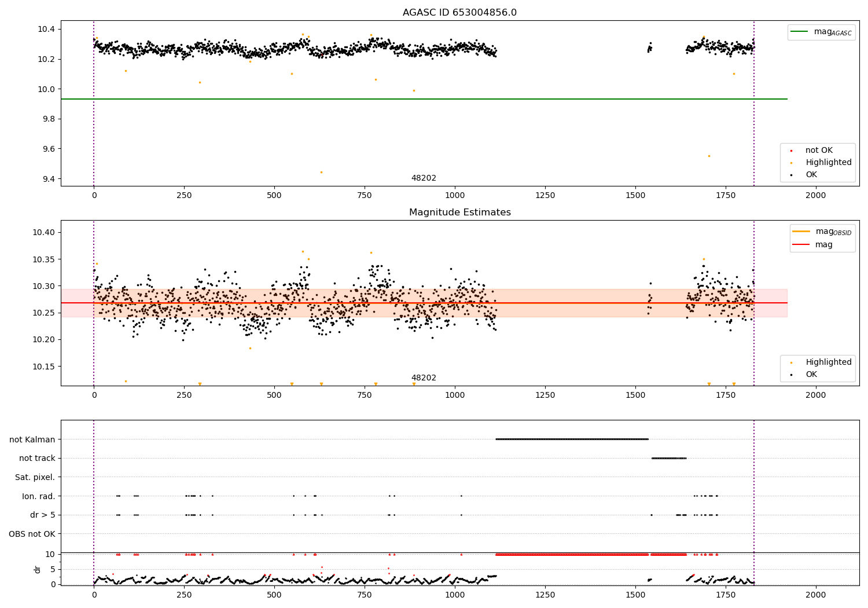
Task: Select the green mag AGASC legend entry
Action: click(822, 32)
